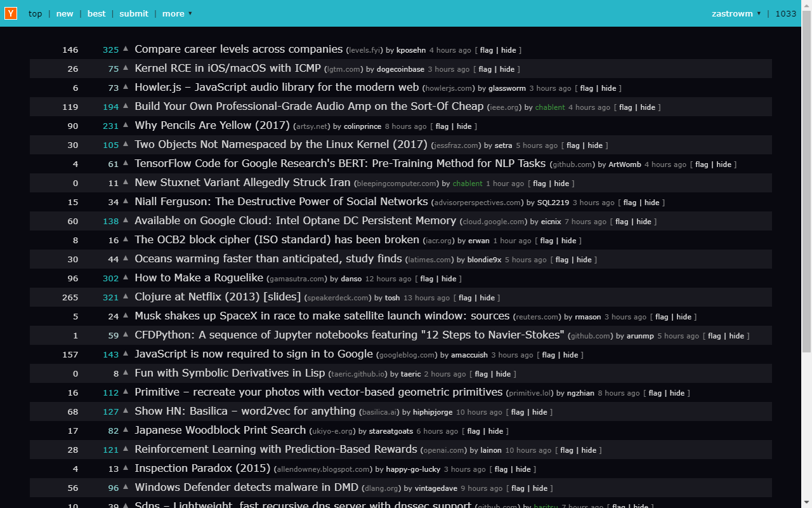
Task: Upvote the Howler.js story
Action: coord(126,88)
